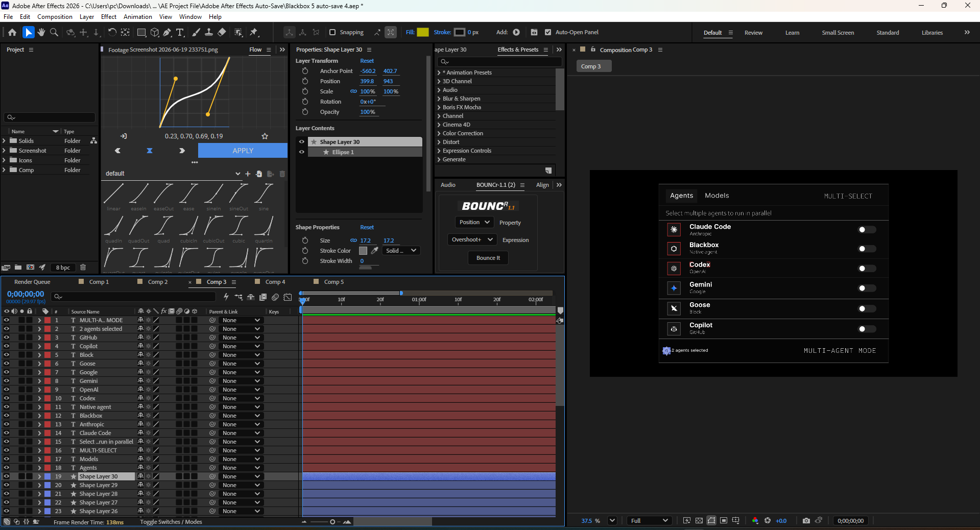980x530 pixels.
Task: Switch to the Review workspace
Action: click(x=753, y=33)
